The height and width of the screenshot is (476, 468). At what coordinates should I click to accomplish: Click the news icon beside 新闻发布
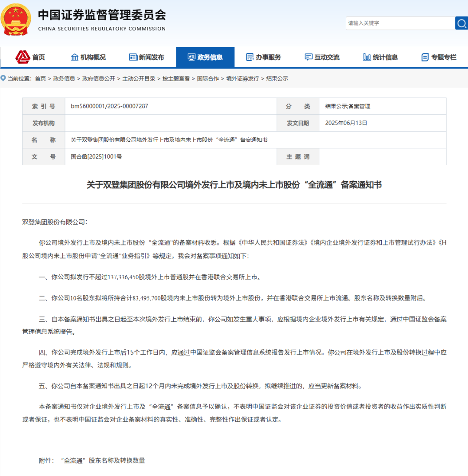133,57
